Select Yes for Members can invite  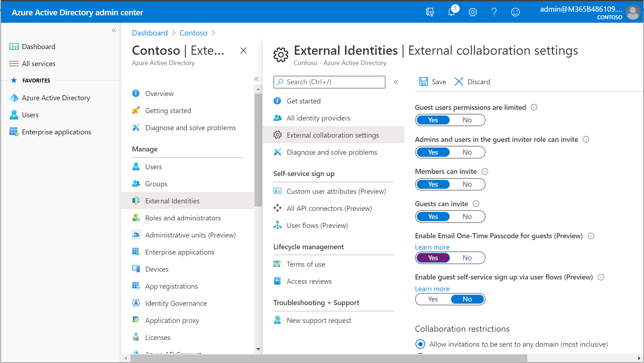click(433, 185)
